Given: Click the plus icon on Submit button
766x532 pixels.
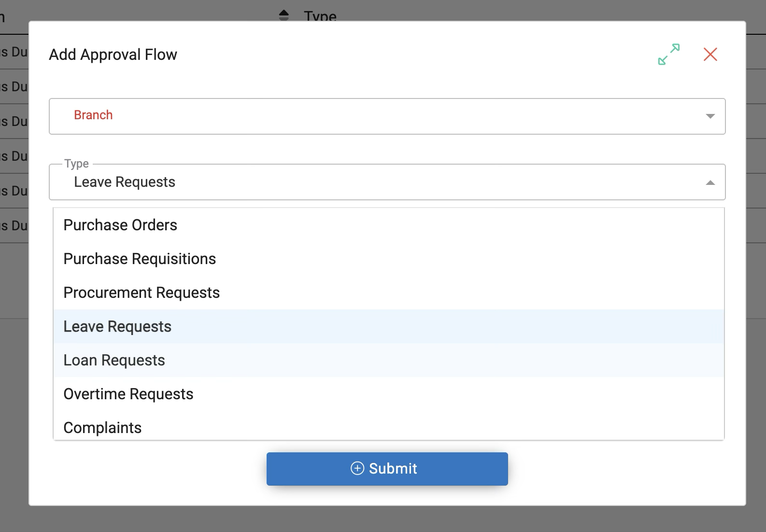Looking at the screenshot, I should (x=357, y=468).
